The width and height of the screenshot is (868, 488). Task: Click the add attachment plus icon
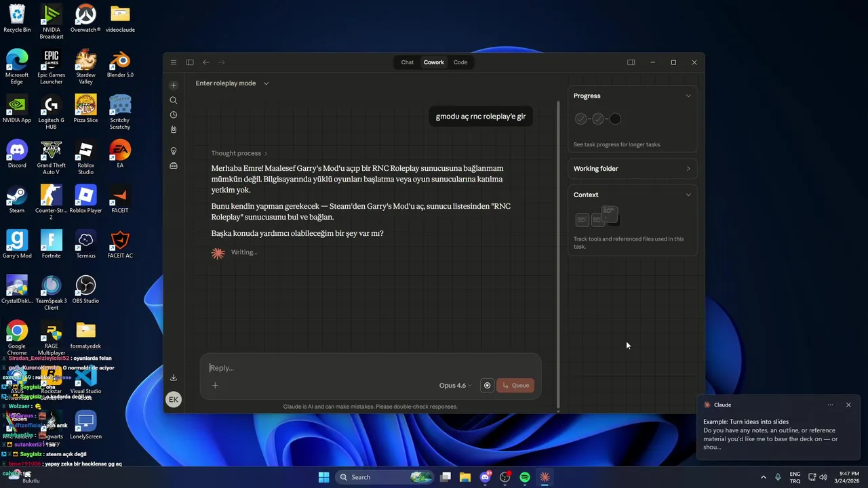pyautogui.click(x=215, y=386)
